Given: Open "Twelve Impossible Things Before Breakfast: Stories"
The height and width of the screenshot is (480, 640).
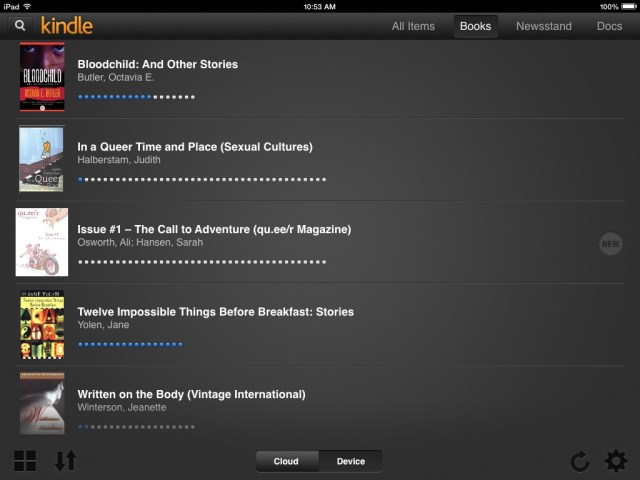Looking at the screenshot, I should 216,312.
